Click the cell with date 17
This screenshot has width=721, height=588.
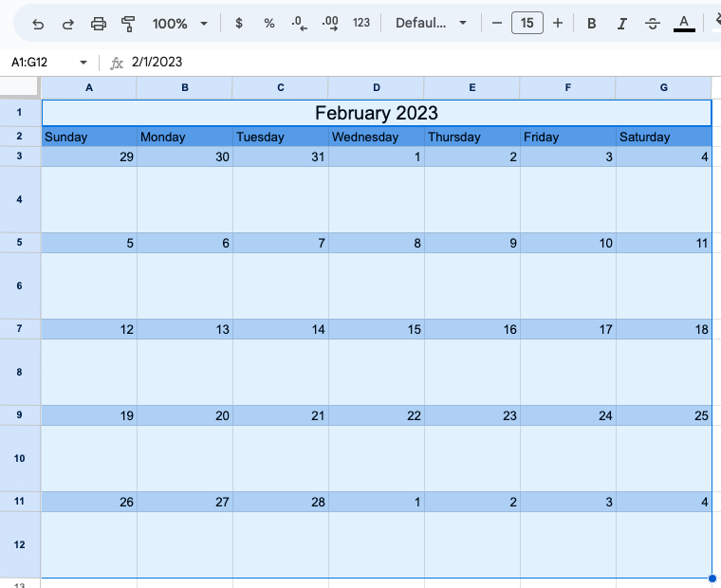pyautogui.click(x=568, y=329)
